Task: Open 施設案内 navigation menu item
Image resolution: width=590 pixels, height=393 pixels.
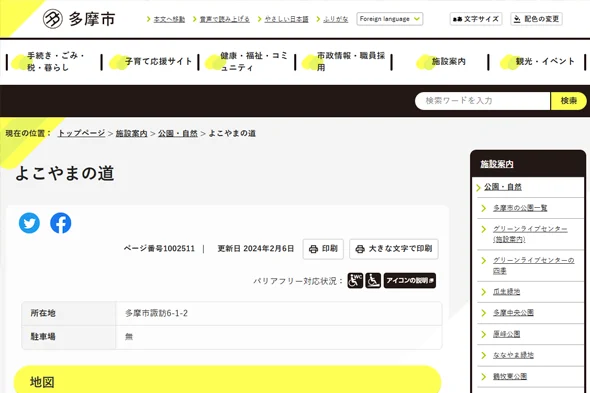Action: pyautogui.click(x=441, y=62)
